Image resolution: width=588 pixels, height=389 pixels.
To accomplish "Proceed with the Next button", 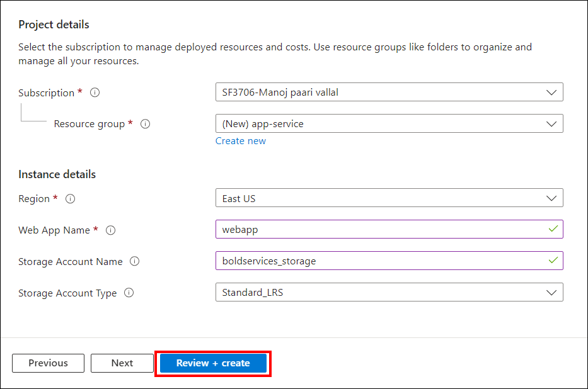I will click(122, 363).
